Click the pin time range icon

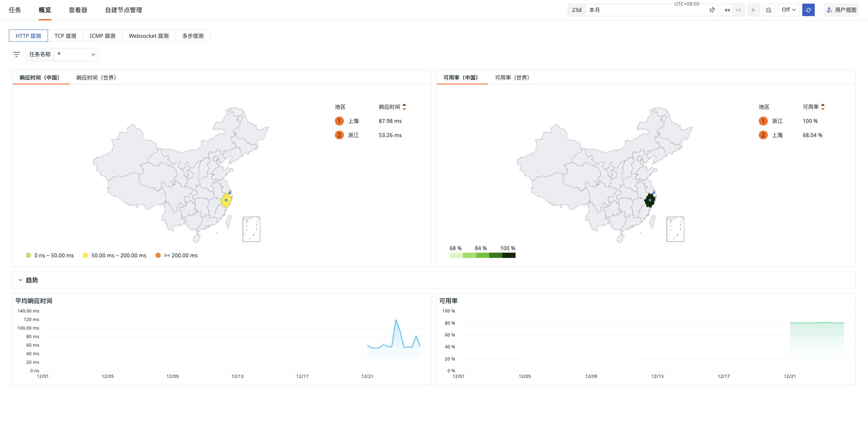[711, 10]
